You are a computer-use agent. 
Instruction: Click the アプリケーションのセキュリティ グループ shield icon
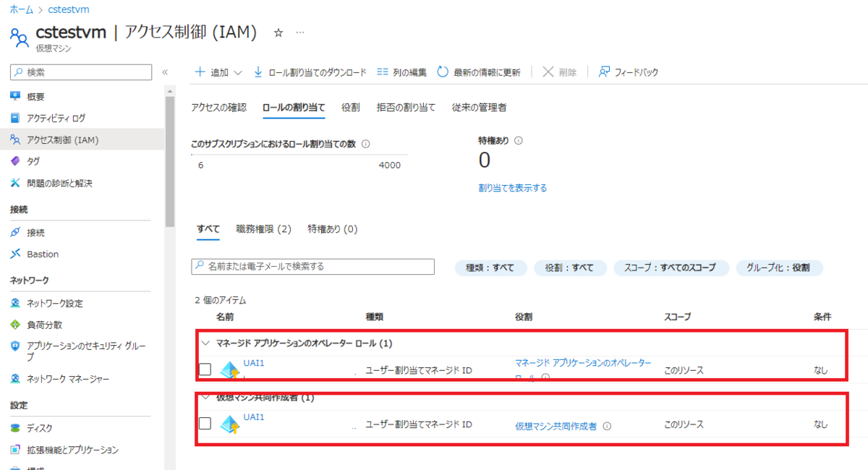coord(15,346)
